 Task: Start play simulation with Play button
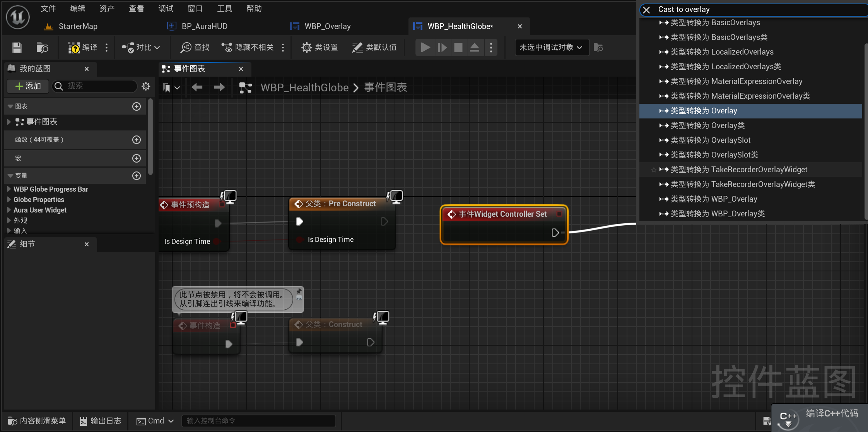pos(425,48)
